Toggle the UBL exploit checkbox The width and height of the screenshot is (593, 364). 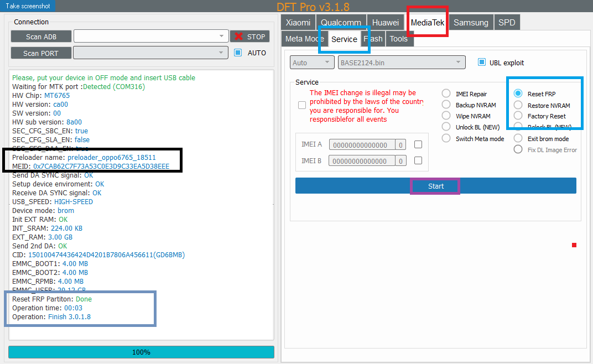(481, 62)
